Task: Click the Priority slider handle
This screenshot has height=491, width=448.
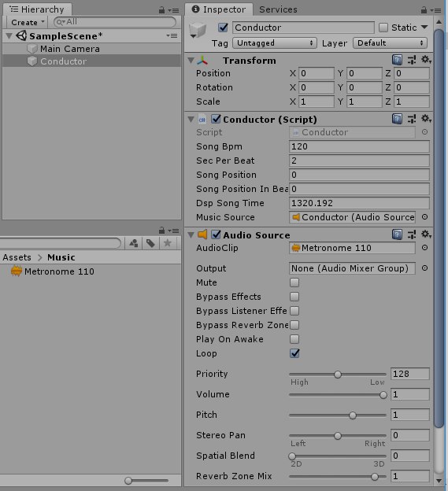Action: click(x=338, y=375)
